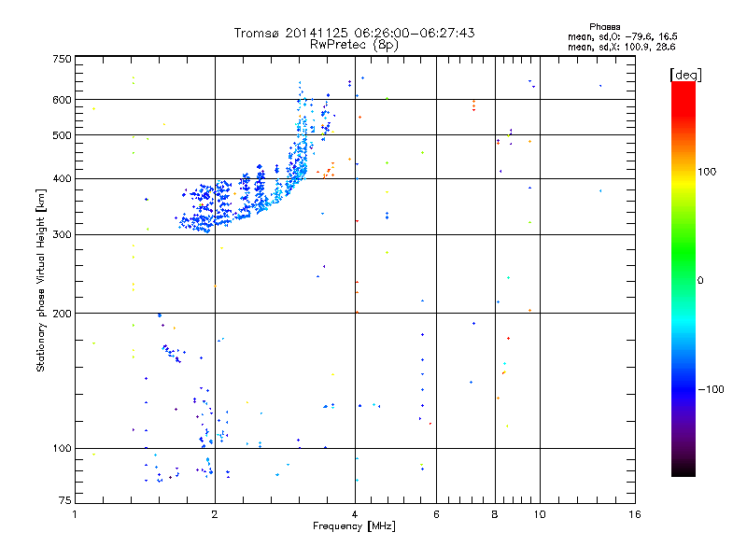747x560 pixels.
Task: Click the '400' y-axis tick label
Action: tap(62, 178)
